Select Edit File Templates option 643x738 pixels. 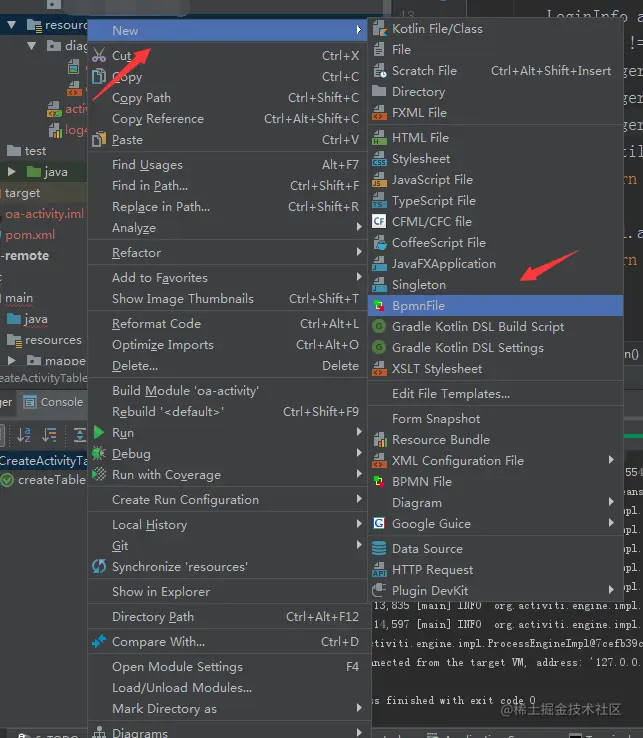point(495,393)
